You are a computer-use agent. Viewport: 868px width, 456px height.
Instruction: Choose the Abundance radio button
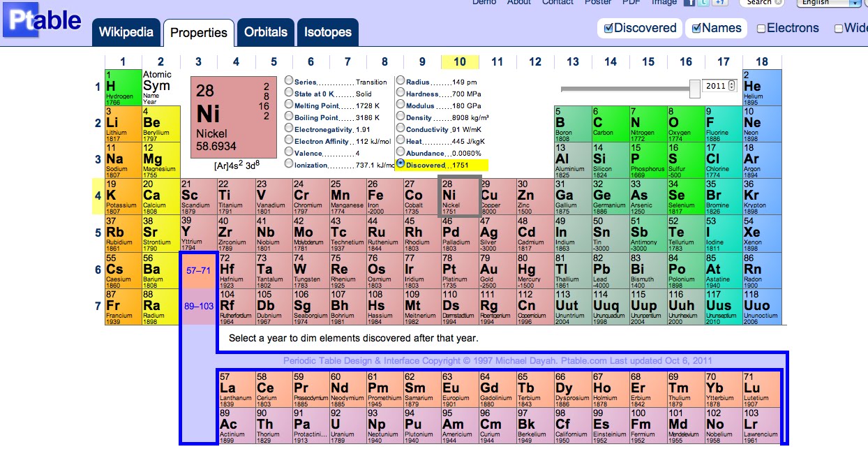401,152
